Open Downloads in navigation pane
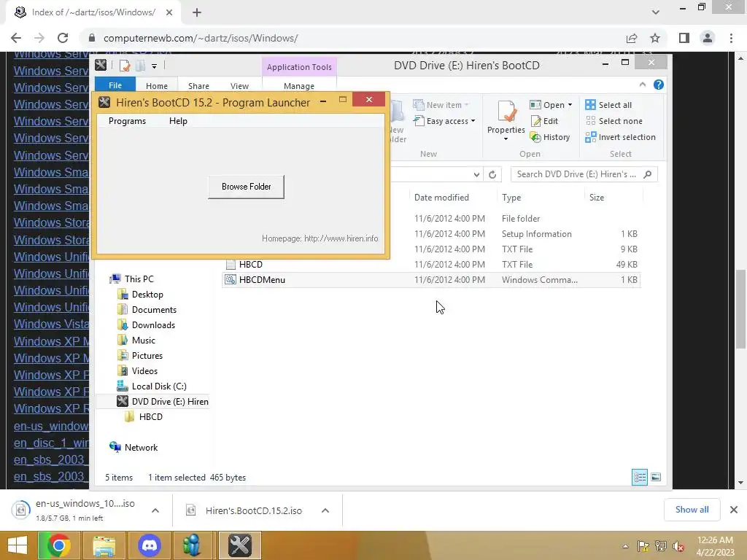The width and height of the screenshot is (747, 560). (153, 324)
